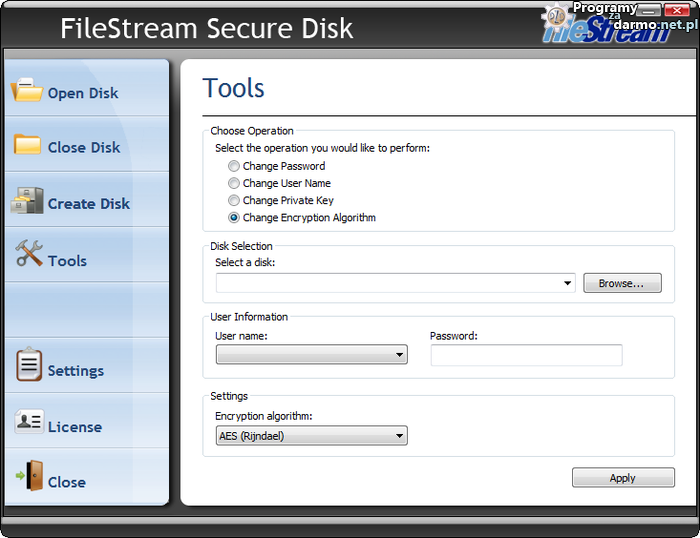Click the Open Disk folder icon

tap(27, 91)
